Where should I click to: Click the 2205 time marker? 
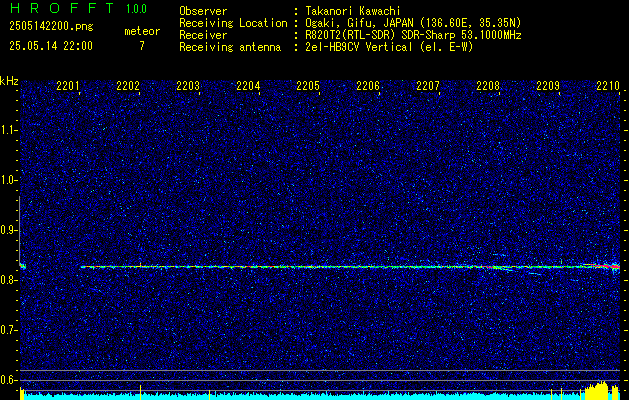point(308,85)
